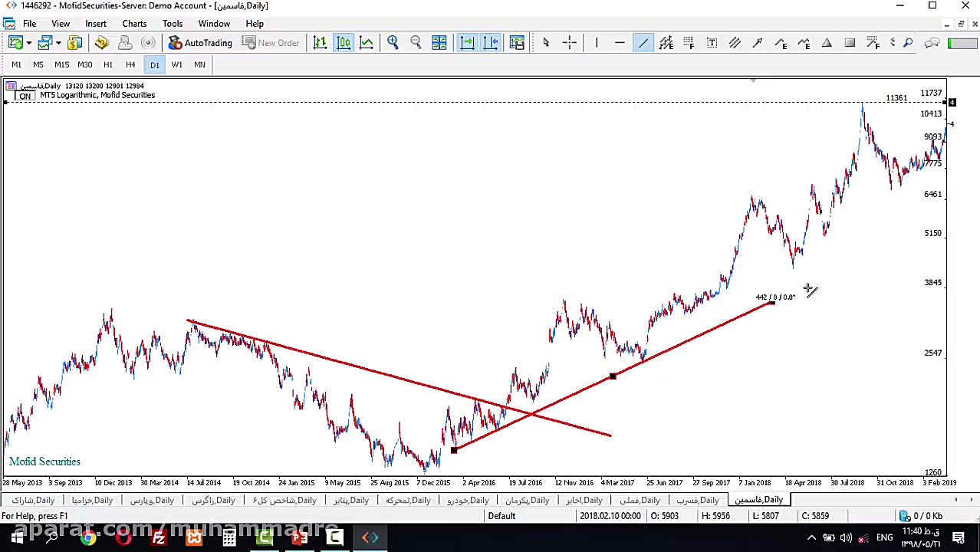Draw a vertical line tool

tap(596, 43)
